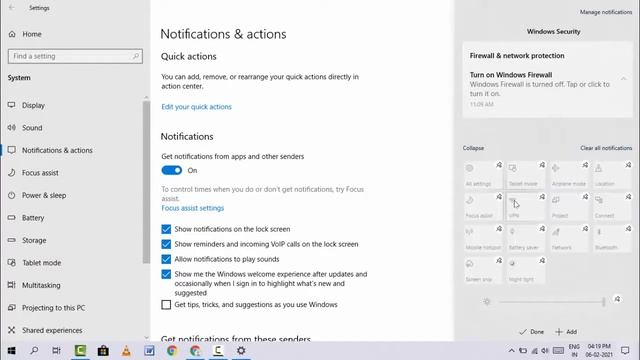Open the Action Center icon in system tray
This screenshot has height=360, width=640.
tap(625, 351)
